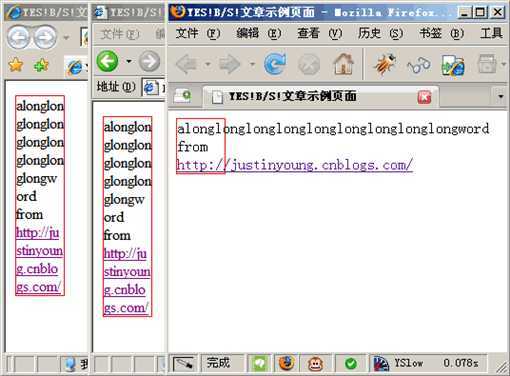Viewport: 510px width, 376px height.
Task: Click YSlow label in Firefox status bar
Action: [409, 363]
